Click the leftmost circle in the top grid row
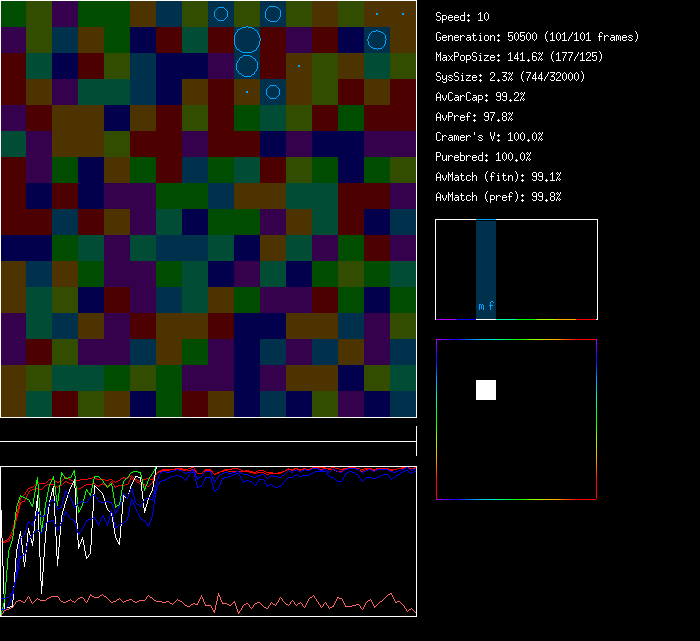700x641 pixels. (221, 14)
